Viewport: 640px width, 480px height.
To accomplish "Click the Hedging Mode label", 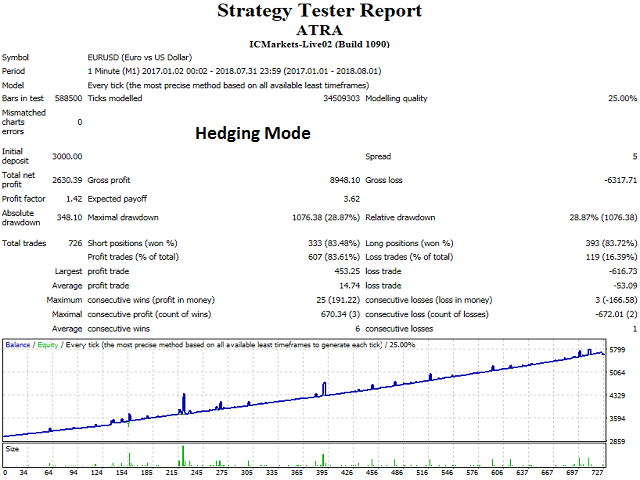I will [x=252, y=133].
